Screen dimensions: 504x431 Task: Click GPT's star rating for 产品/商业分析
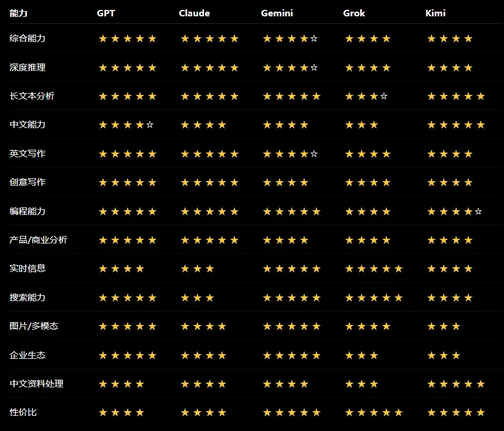point(127,240)
